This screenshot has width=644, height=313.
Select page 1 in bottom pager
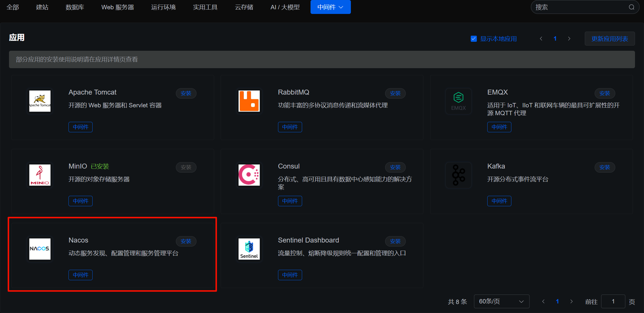(x=557, y=301)
